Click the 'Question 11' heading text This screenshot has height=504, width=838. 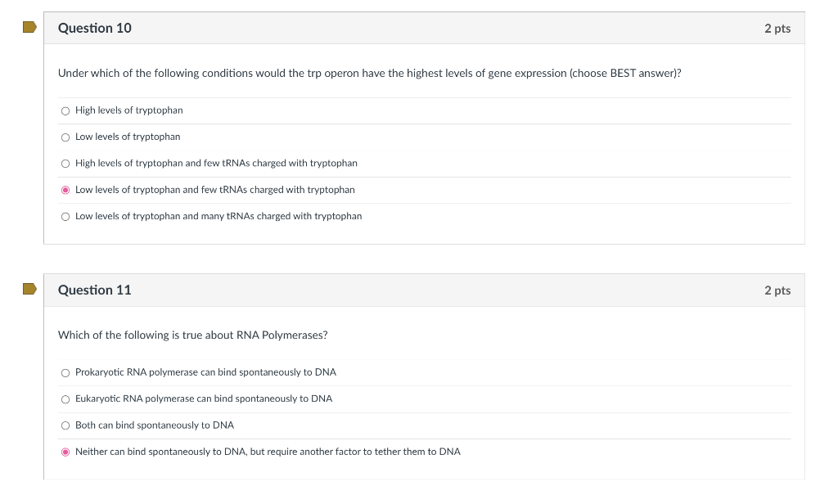[x=95, y=290]
